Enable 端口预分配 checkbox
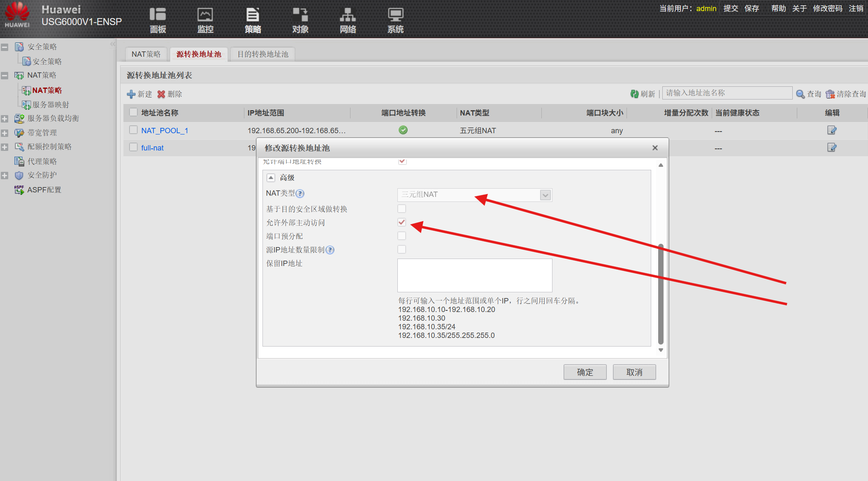 (402, 236)
